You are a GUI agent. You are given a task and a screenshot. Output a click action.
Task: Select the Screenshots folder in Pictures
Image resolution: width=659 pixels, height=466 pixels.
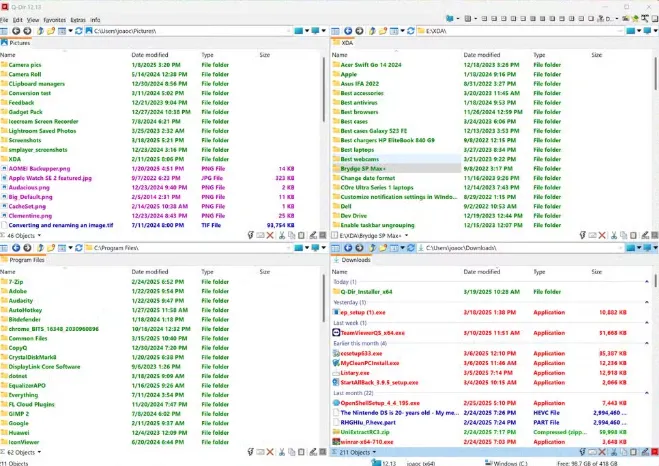point(25,140)
